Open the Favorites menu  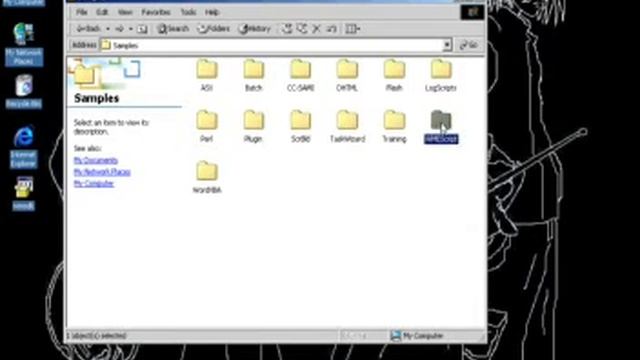156,12
